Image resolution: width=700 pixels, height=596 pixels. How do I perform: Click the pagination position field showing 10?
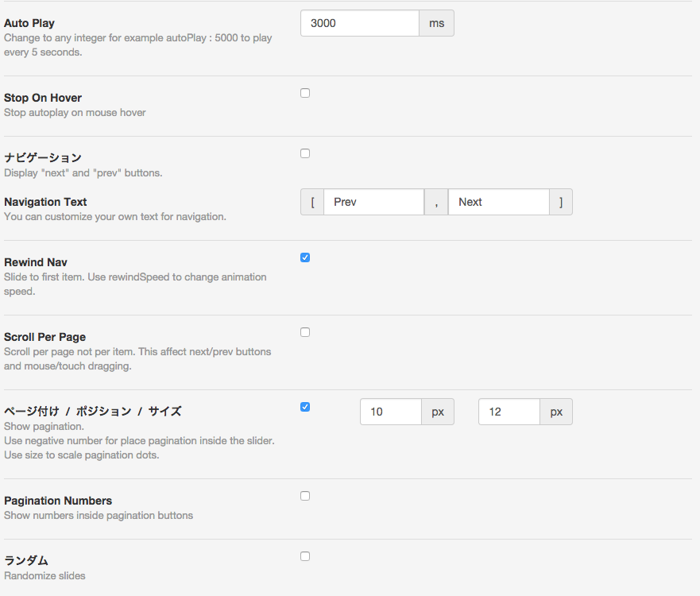click(x=391, y=412)
